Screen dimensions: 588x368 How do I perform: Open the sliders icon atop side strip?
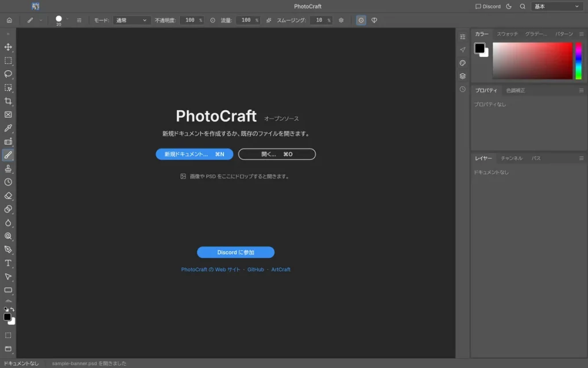coord(462,37)
